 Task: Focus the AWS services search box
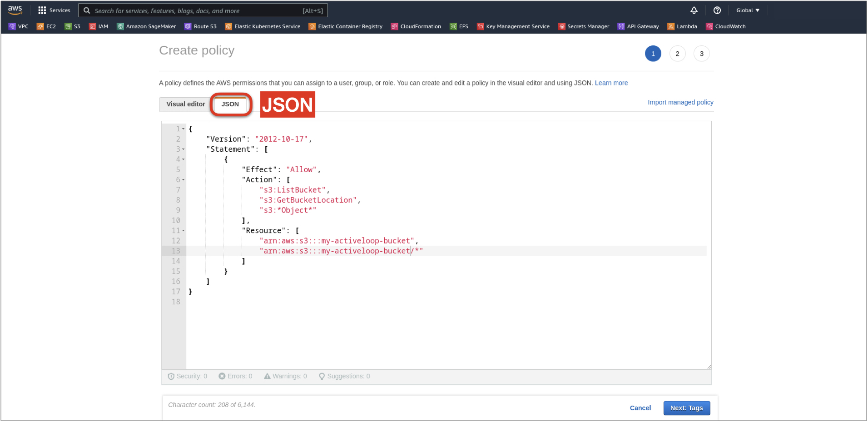203,10
